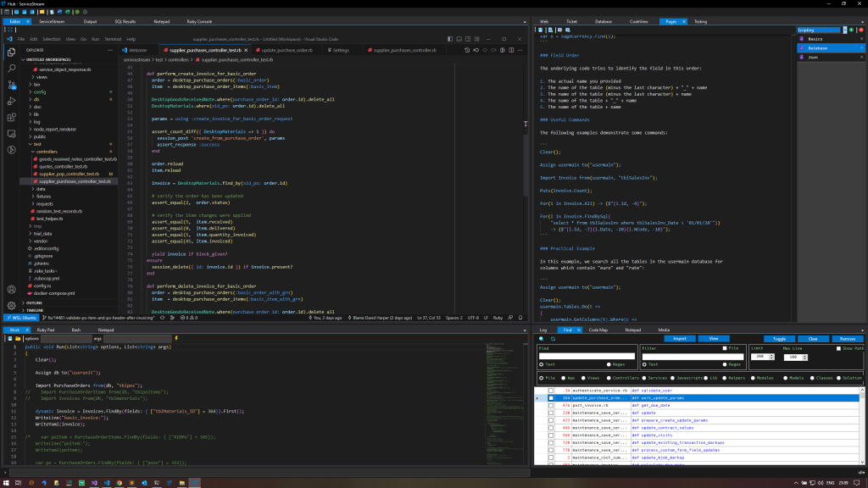Screen dimensions: 868x488
Task: Click into the Find text input field
Action: click(x=587, y=357)
